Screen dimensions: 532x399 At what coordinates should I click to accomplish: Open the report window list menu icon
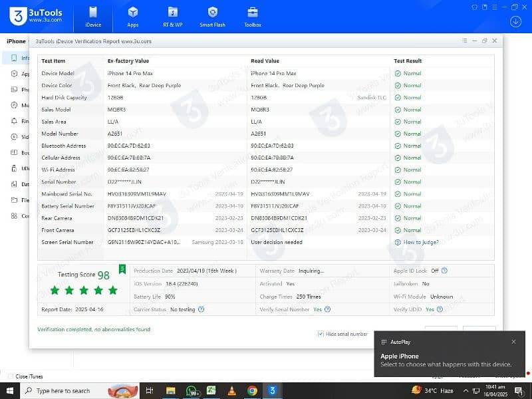click(x=464, y=41)
